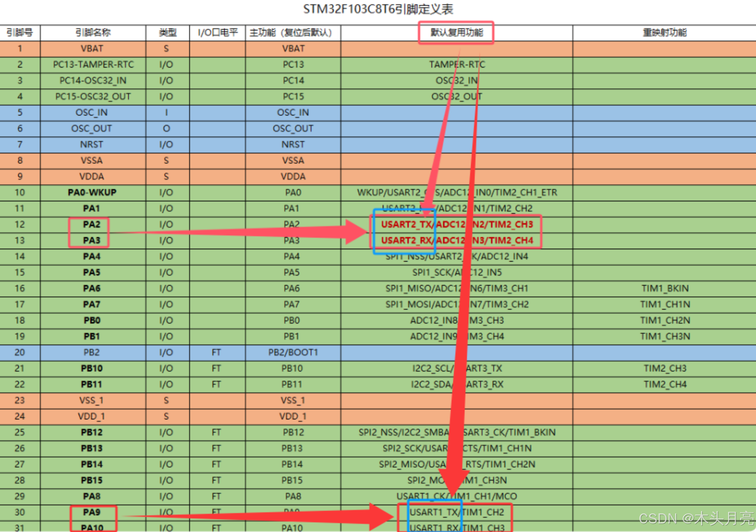Click the PB12 pin name cell
This screenshot has height=532, width=756.
93,432
